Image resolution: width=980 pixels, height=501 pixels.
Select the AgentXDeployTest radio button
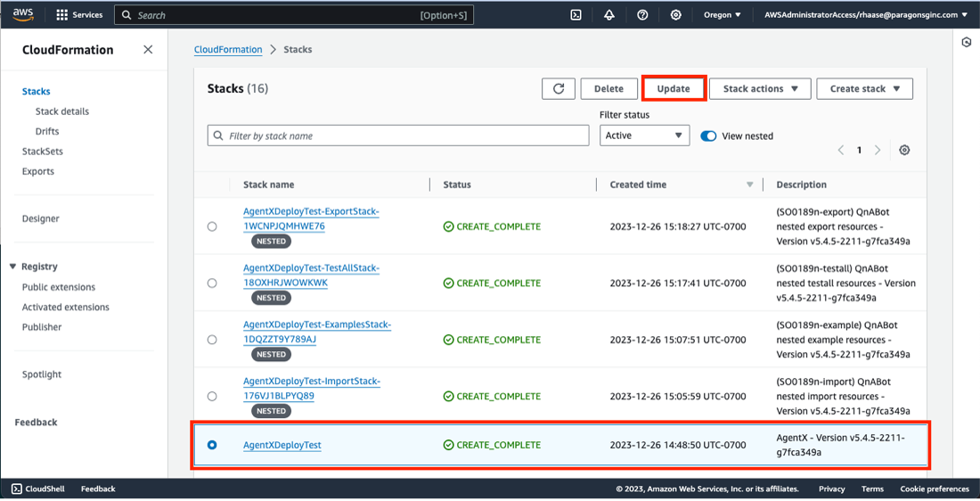(x=212, y=445)
